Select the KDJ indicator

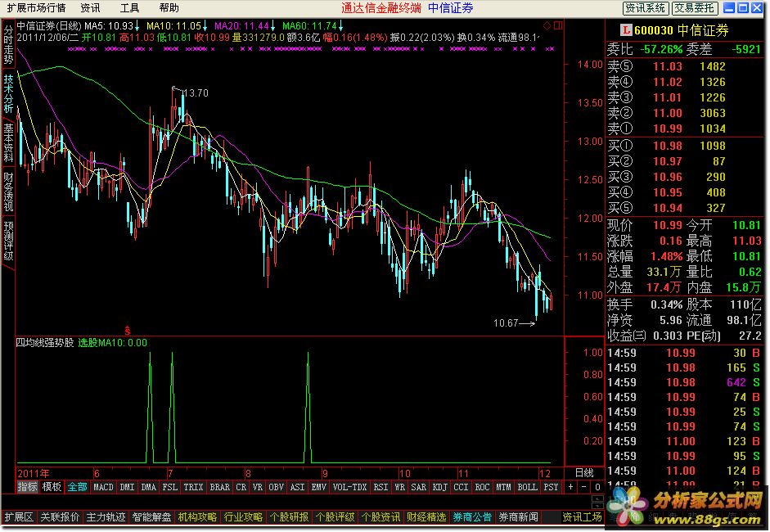[440, 487]
